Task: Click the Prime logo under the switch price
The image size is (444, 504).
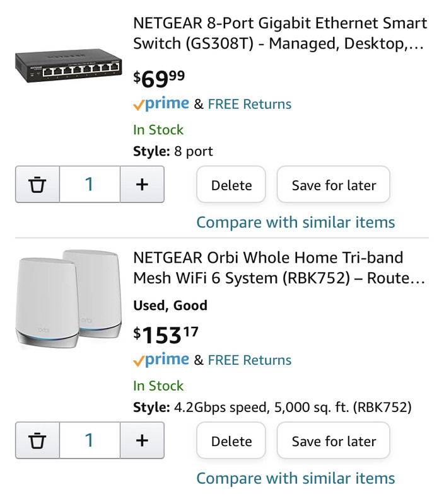Action: 161,104
